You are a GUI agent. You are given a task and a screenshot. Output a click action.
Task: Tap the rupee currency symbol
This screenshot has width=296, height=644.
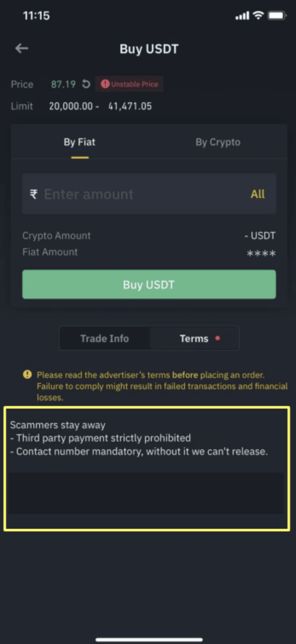[34, 194]
